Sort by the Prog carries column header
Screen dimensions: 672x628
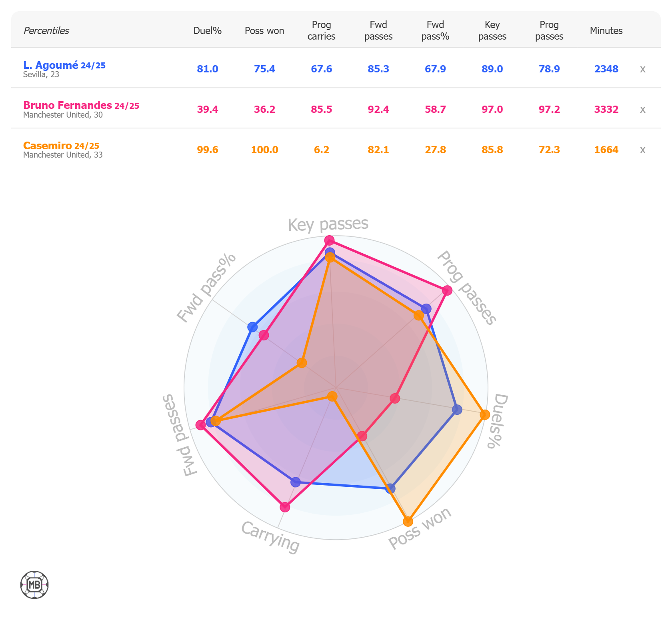321,30
